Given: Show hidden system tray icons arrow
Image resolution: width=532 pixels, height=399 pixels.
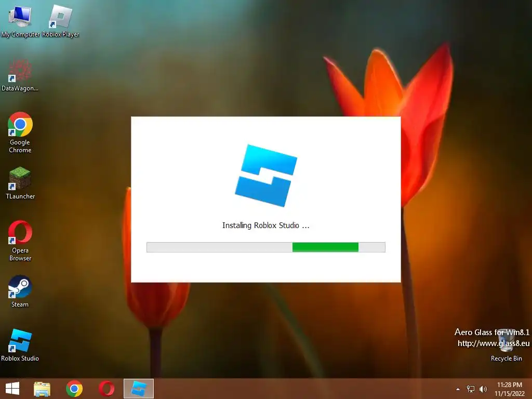Looking at the screenshot, I should tap(458, 389).
